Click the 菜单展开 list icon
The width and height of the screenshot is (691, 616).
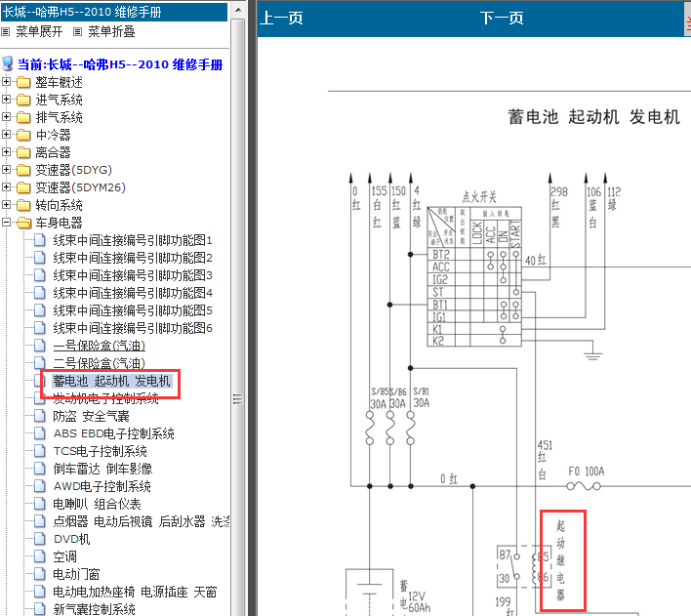(x=5, y=32)
